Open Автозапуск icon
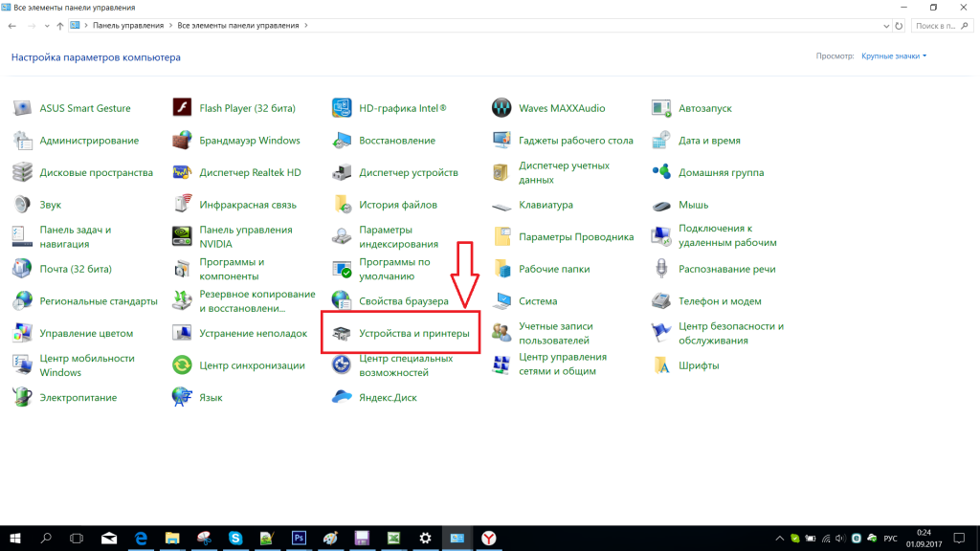Image resolution: width=980 pixels, height=551 pixels. (661, 108)
